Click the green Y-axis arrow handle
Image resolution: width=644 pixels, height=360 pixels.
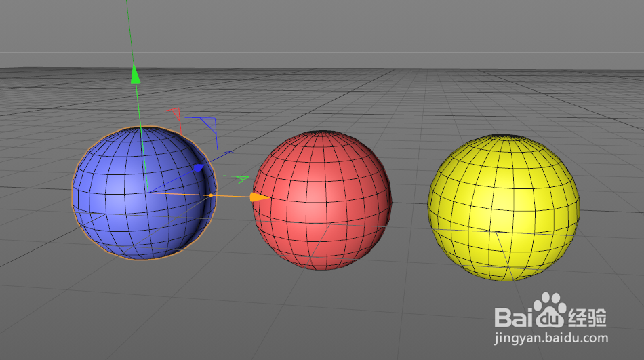coord(135,74)
